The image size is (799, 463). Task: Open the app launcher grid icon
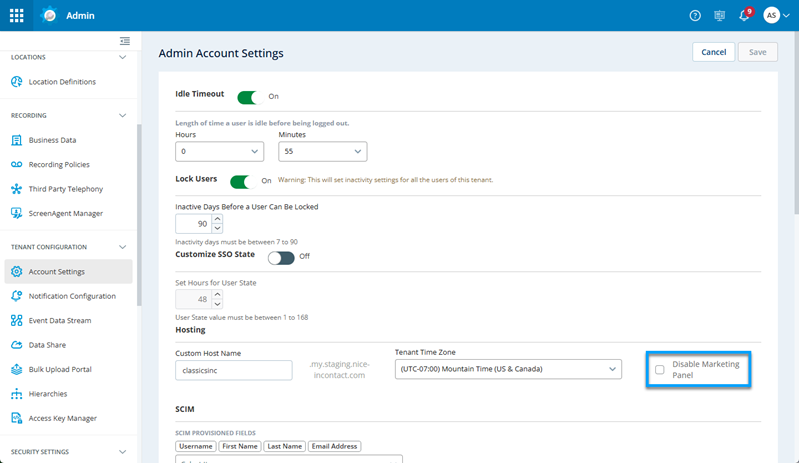pos(17,16)
